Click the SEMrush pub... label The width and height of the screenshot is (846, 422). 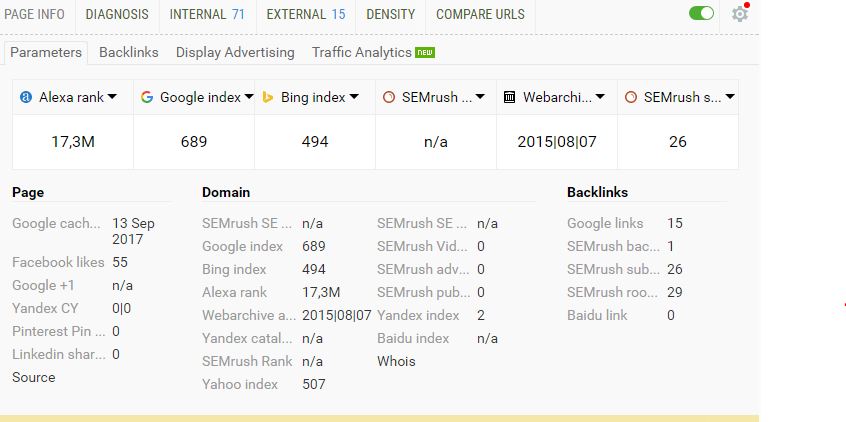pyautogui.click(x=423, y=292)
